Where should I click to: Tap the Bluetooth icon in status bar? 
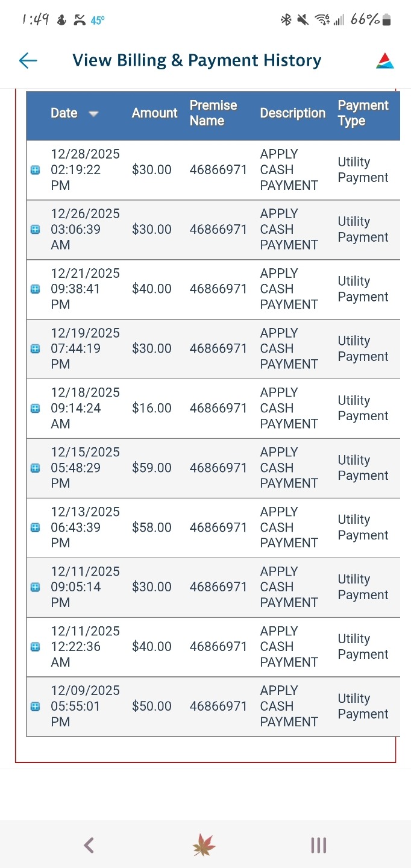point(286,20)
